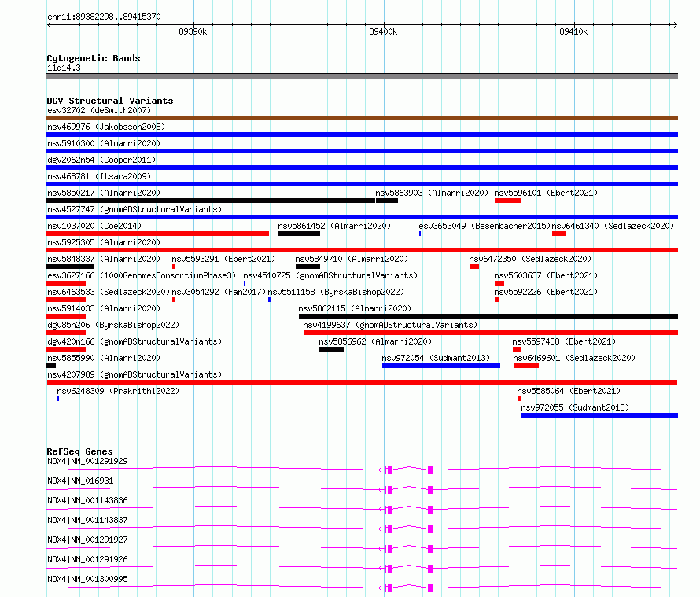
Task: Click the esv32702 (deSmith2007) variant label
Action: [x=99, y=110]
